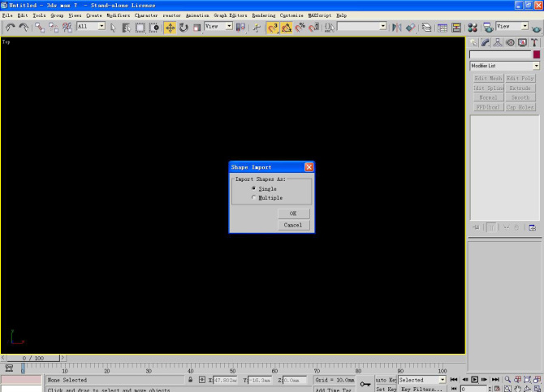This screenshot has height=392, width=544.
Task: Open Render Scene dialog icon
Action: pos(488,28)
